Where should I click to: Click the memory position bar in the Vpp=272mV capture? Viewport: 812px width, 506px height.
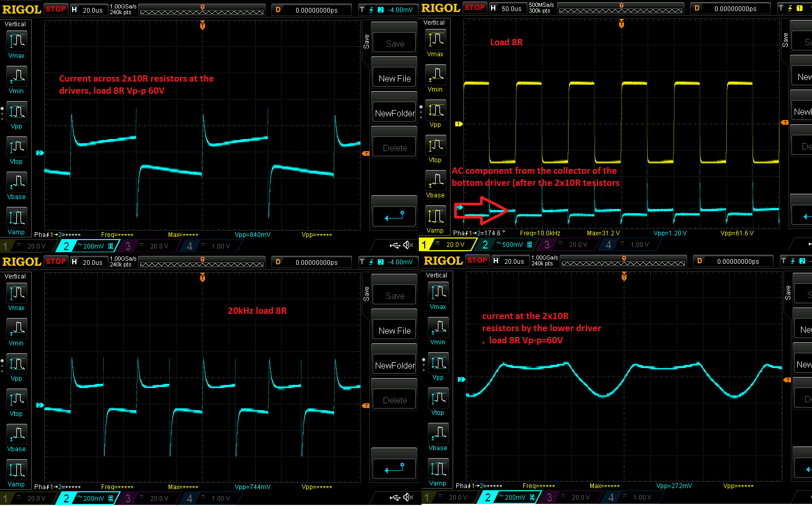click(x=623, y=262)
